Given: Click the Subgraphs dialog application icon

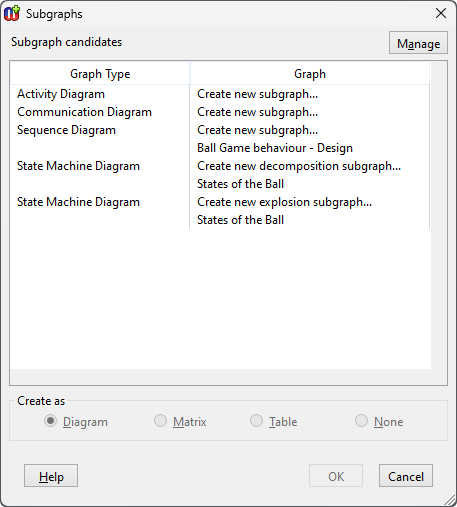Looking at the screenshot, I should tap(12, 14).
